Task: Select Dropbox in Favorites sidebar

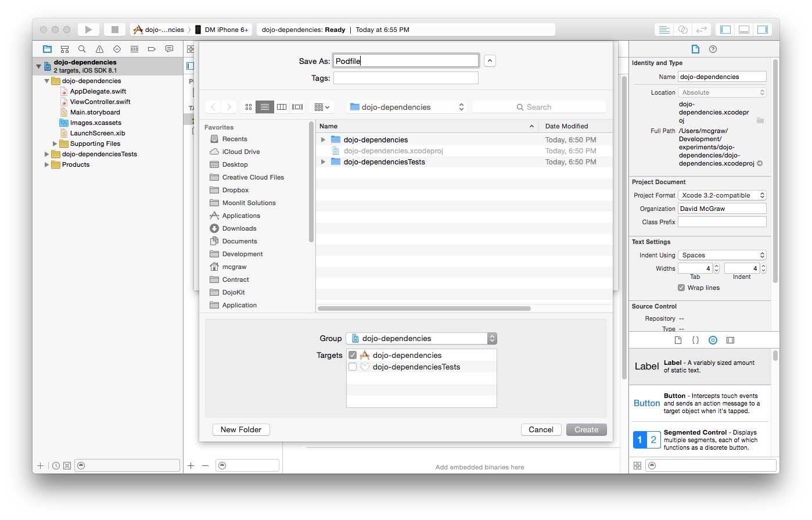Action: tap(235, 190)
